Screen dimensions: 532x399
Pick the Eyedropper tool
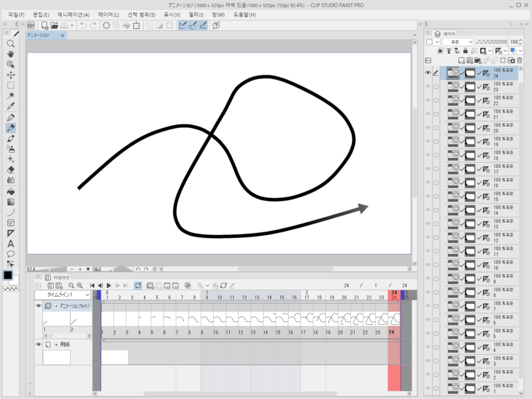[11, 106]
